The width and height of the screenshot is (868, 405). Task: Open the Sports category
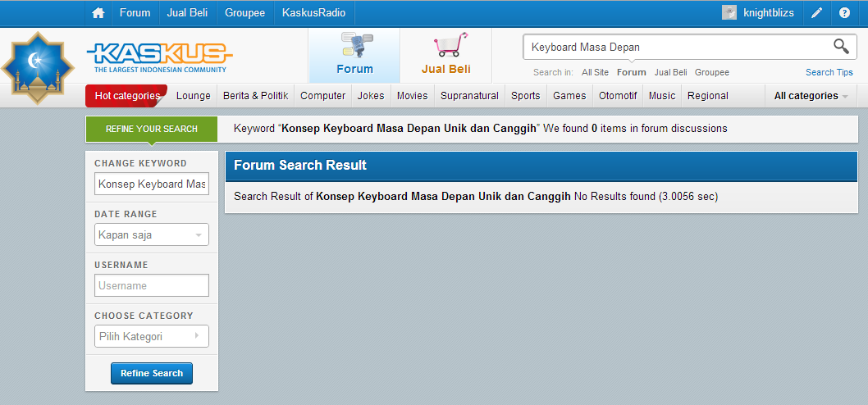coord(525,96)
